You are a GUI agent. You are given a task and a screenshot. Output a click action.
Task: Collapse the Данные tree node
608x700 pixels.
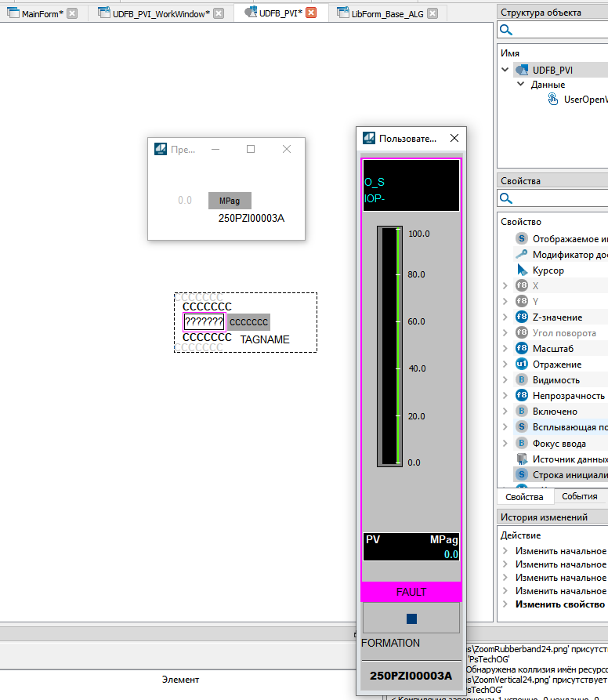[x=520, y=85]
